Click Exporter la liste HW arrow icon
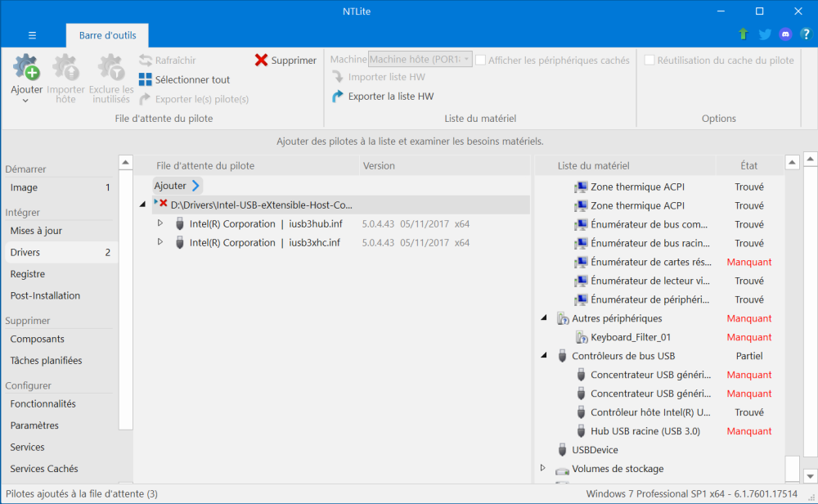818x504 pixels. (x=337, y=97)
